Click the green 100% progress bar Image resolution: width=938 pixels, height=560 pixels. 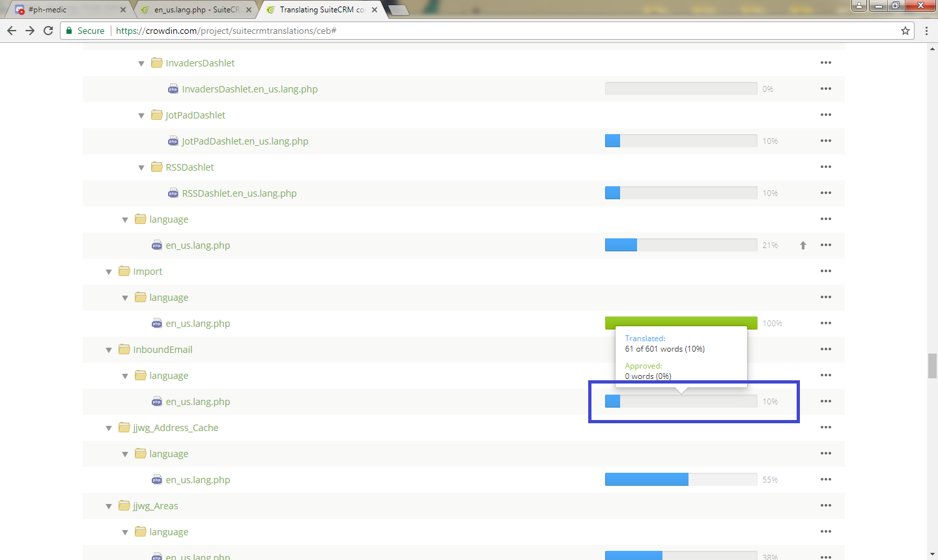[681, 323]
